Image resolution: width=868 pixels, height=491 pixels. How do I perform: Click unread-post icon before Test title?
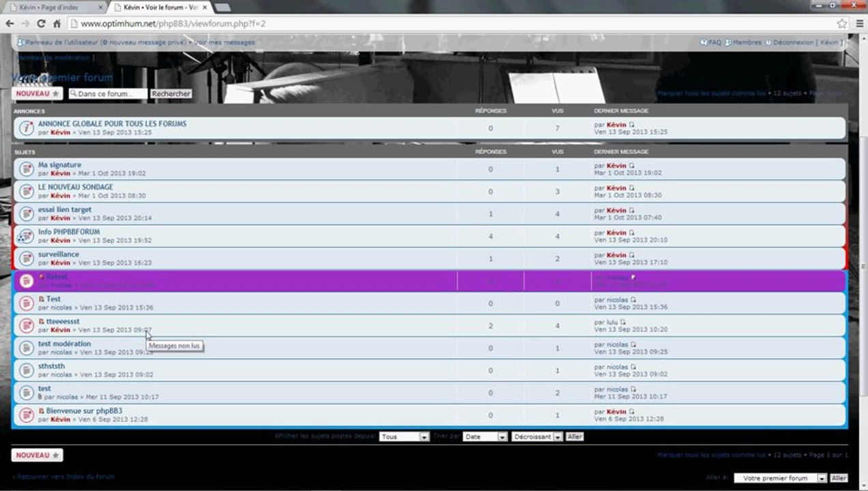click(42, 299)
